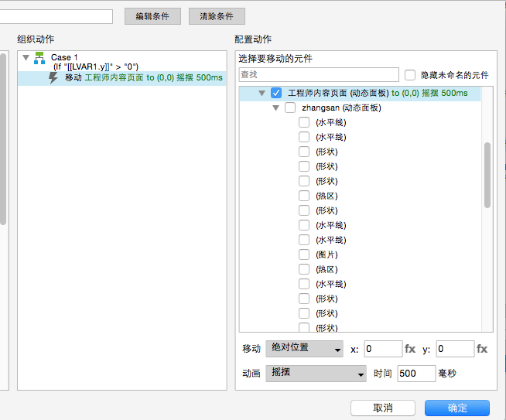Viewport: 506px width, 420px height.
Task: Click the left panel scrollbar
Action: pyautogui.click(x=3, y=138)
